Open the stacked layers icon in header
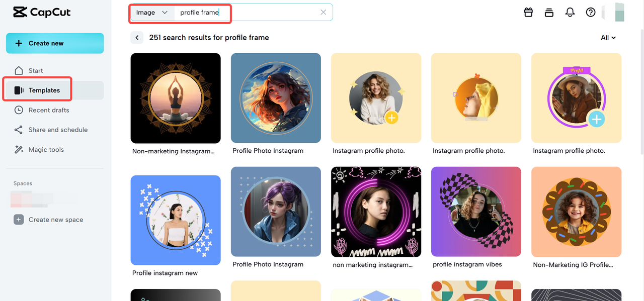This screenshot has width=644, height=301. 549,13
